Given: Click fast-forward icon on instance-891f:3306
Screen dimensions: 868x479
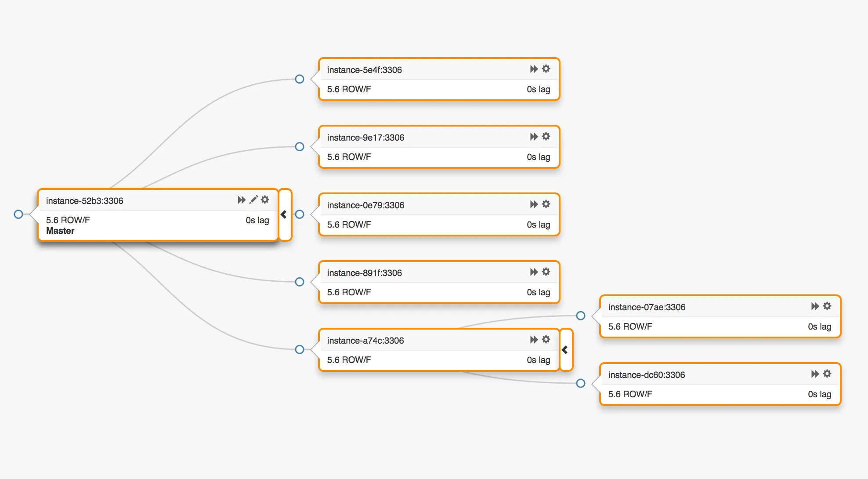Looking at the screenshot, I should [534, 272].
